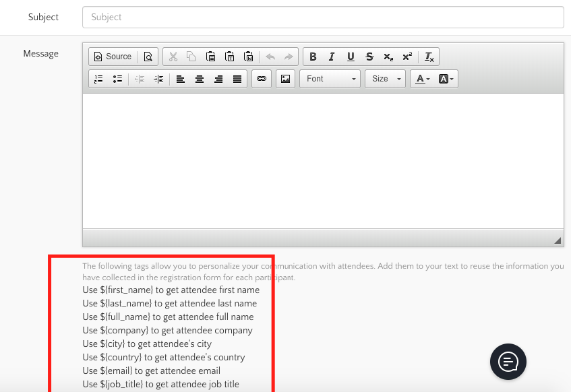Open the Size dropdown
This screenshot has width=571, height=392.
click(x=385, y=79)
